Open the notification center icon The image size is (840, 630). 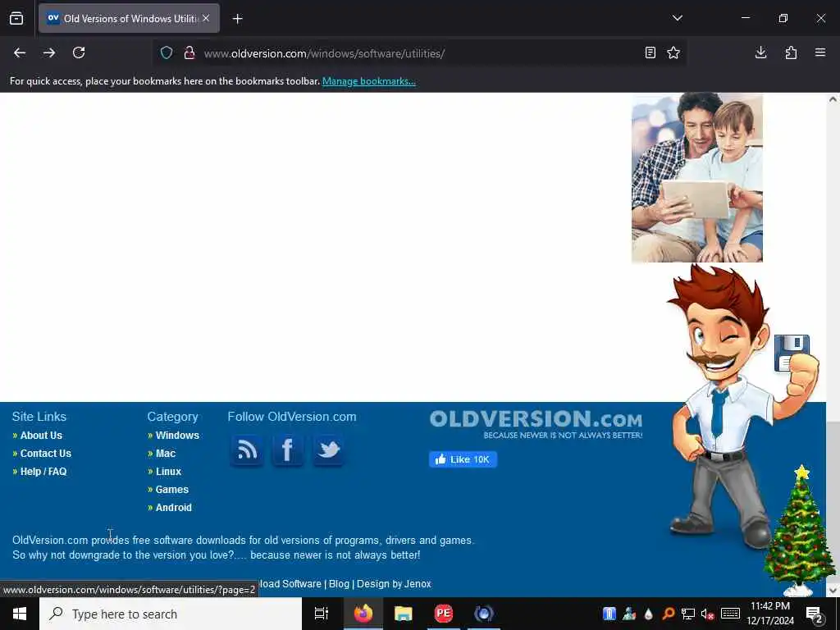point(815,614)
